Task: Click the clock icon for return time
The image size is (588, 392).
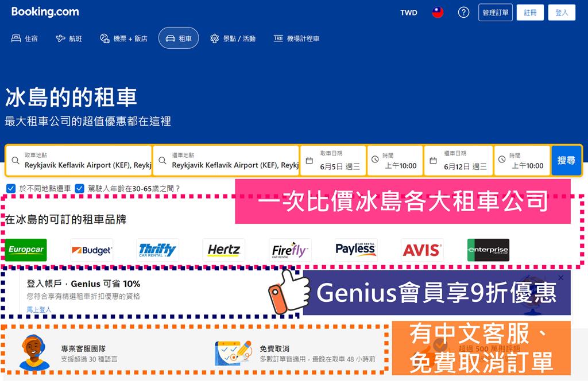Action: point(502,160)
